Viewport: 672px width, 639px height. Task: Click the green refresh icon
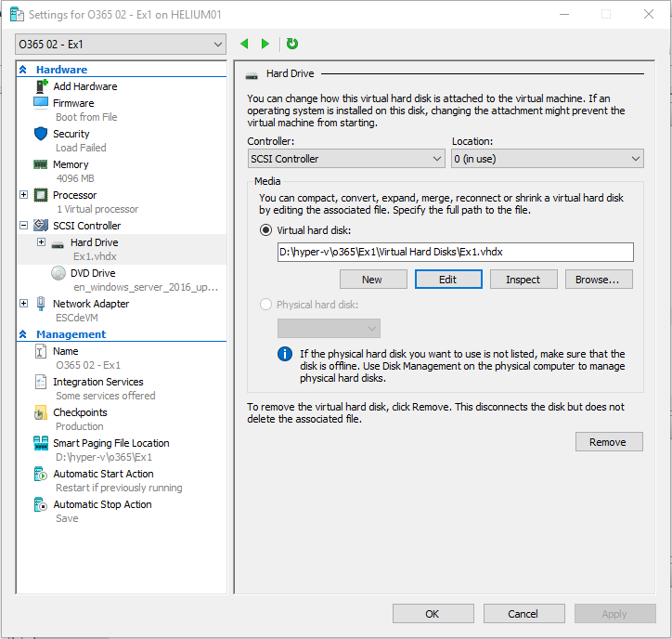(291, 44)
